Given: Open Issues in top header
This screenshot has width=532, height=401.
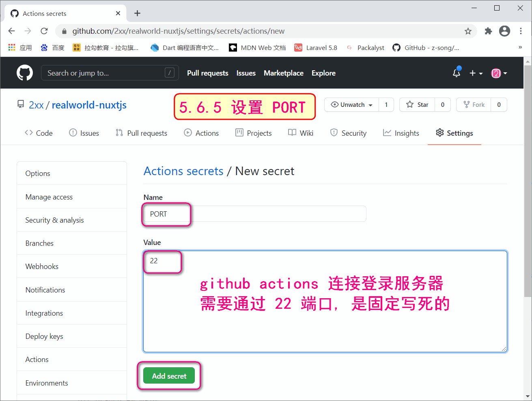Looking at the screenshot, I should [246, 73].
